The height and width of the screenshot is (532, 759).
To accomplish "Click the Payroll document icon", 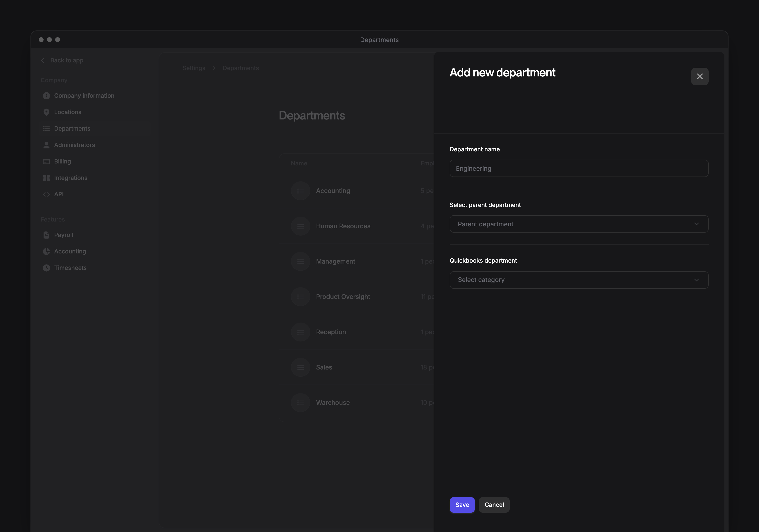I will [46, 235].
